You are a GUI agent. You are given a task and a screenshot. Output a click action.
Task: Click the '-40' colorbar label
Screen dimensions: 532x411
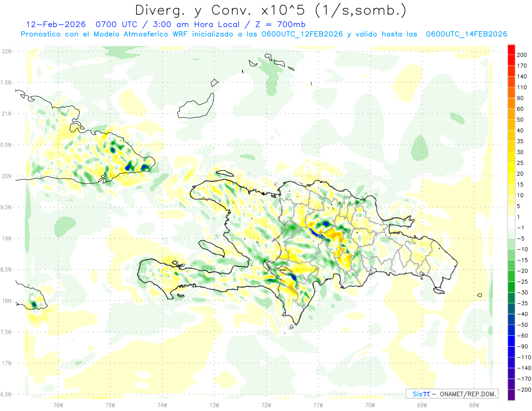coord(522,314)
